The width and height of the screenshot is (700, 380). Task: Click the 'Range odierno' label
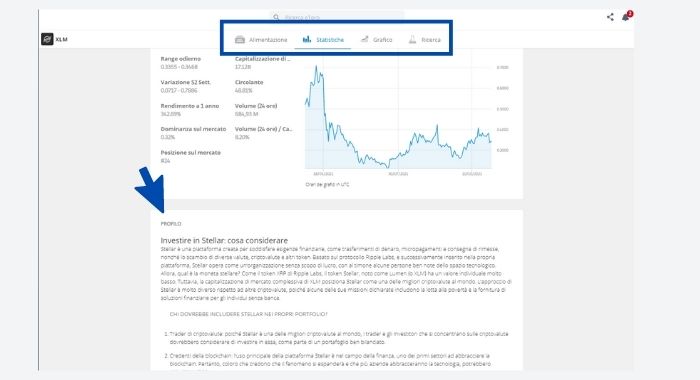(x=180, y=58)
